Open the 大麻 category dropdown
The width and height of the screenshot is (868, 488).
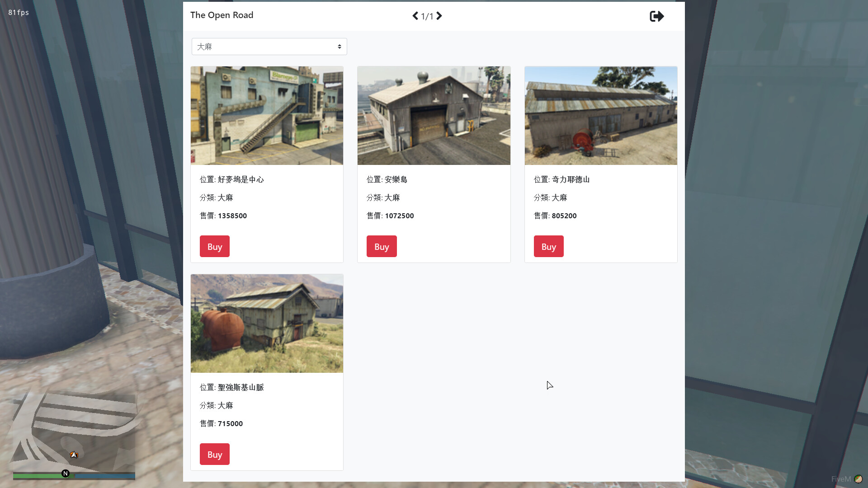pyautogui.click(x=269, y=47)
